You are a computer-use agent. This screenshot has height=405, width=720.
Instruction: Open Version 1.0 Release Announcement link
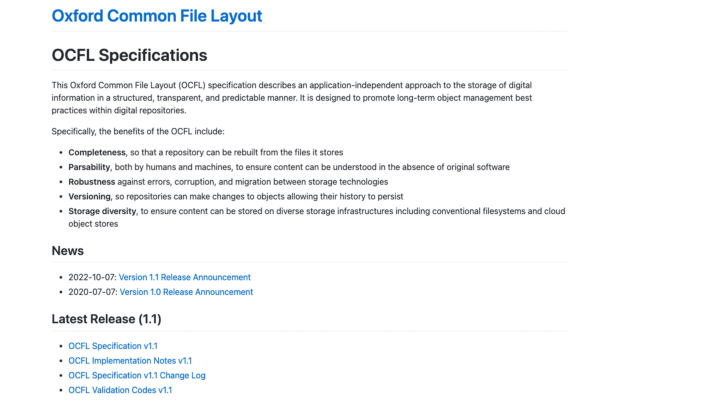pos(186,292)
